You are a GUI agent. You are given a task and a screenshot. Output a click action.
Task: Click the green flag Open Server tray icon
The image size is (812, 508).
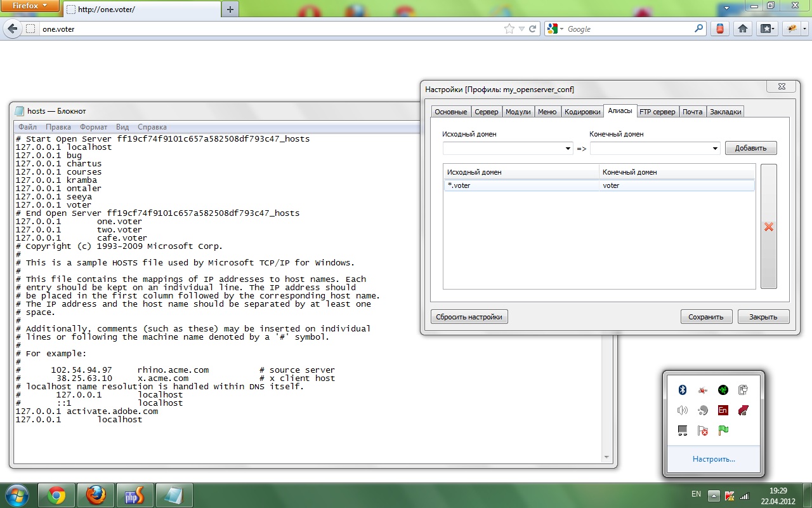coord(723,431)
